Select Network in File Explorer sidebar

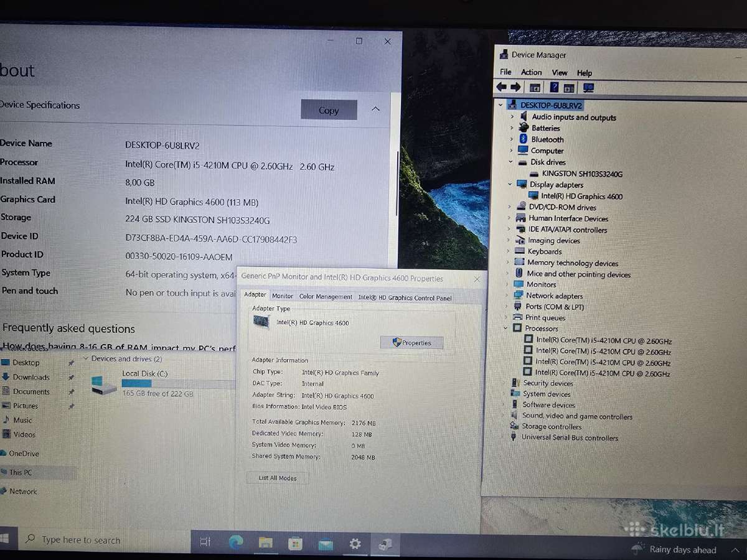coord(23,492)
